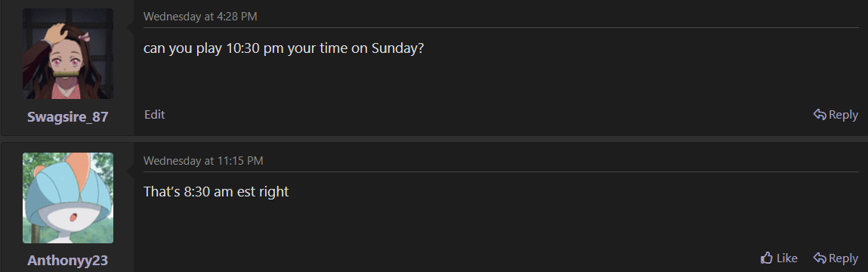Image resolution: width=868 pixels, height=272 pixels.
Task: Select the Reply label on Swagsire_87's post
Action: pos(843,115)
